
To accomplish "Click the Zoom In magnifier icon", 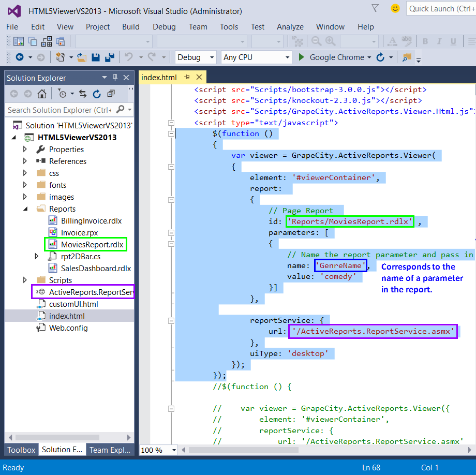I will click(x=330, y=41).
